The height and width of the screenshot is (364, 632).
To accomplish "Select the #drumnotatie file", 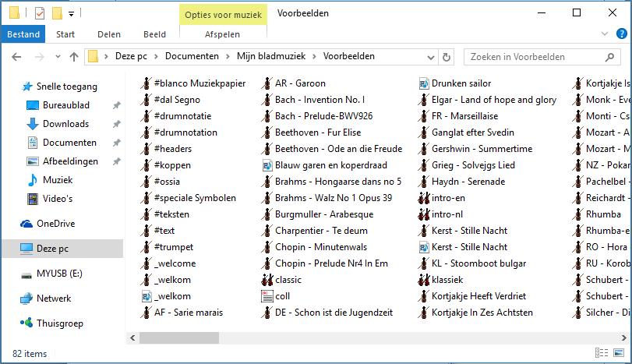I will [182, 116].
